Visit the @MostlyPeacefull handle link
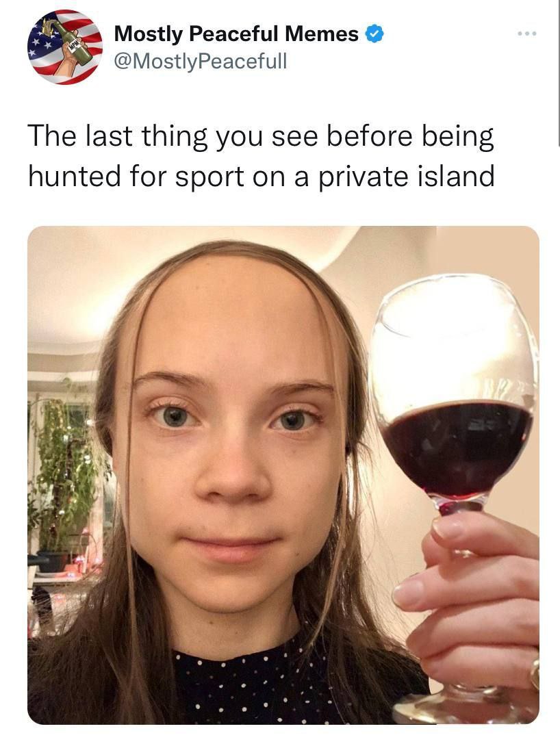 point(201,62)
